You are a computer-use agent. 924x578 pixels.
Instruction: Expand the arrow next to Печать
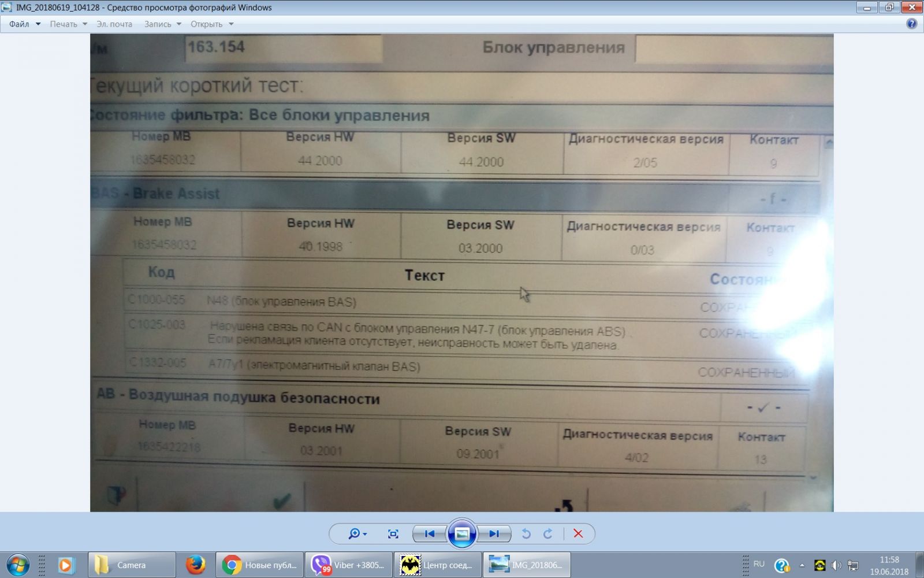[85, 24]
